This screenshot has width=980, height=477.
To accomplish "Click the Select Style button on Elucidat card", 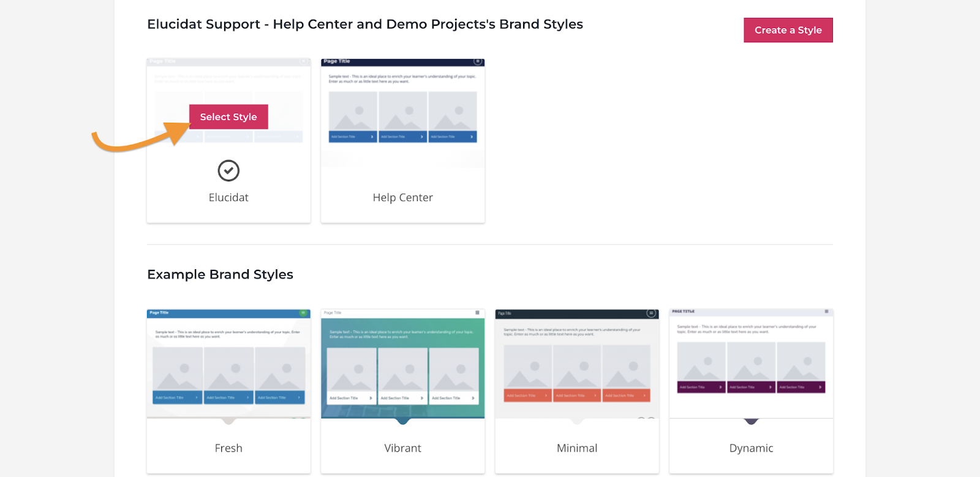I will point(228,116).
